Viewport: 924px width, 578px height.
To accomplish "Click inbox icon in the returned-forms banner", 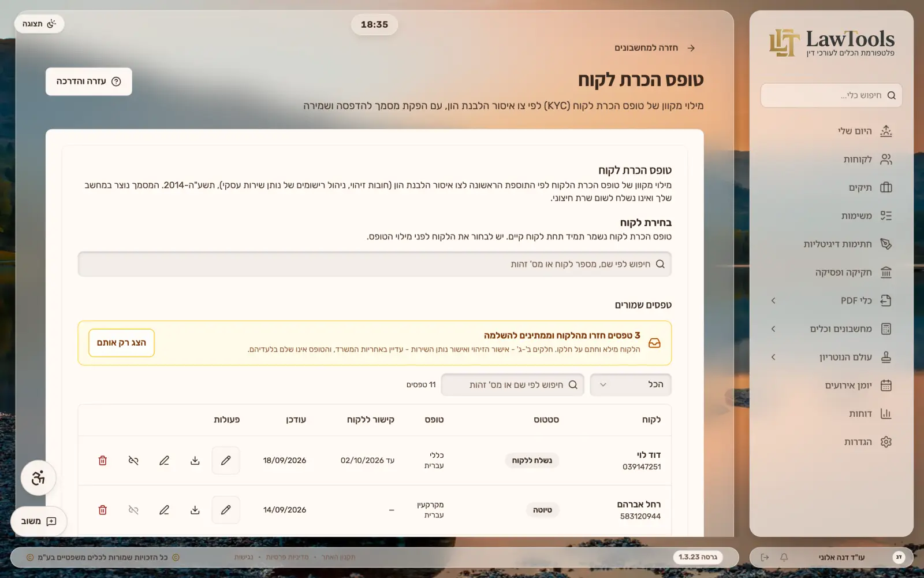I will click(x=654, y=343).
